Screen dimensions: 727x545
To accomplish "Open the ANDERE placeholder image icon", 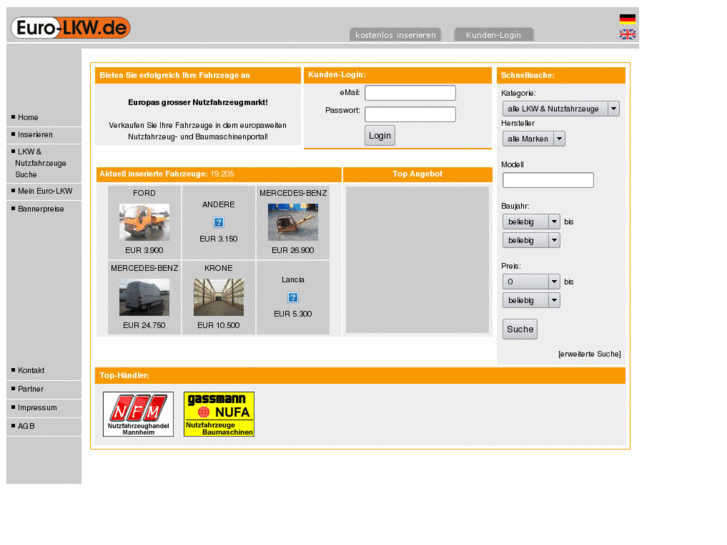I will [218, 222].
